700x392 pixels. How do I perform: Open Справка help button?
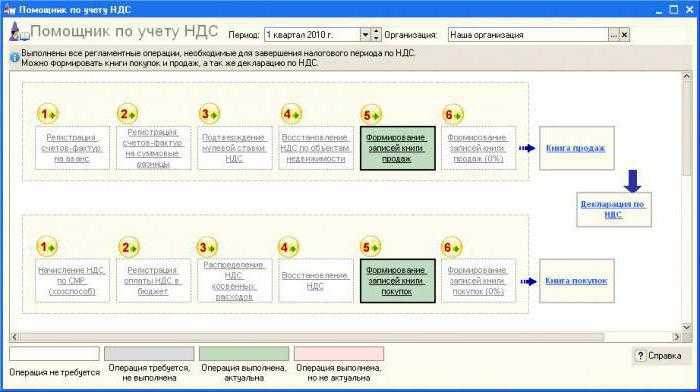(x=659, y=356)
